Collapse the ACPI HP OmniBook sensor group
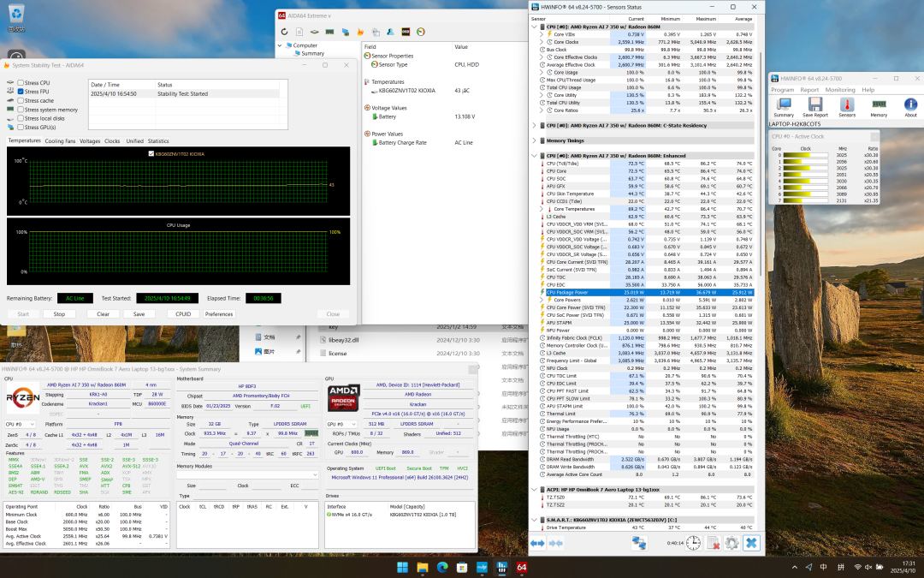Viewport: 924px width, 578px height. coord(535,490)
